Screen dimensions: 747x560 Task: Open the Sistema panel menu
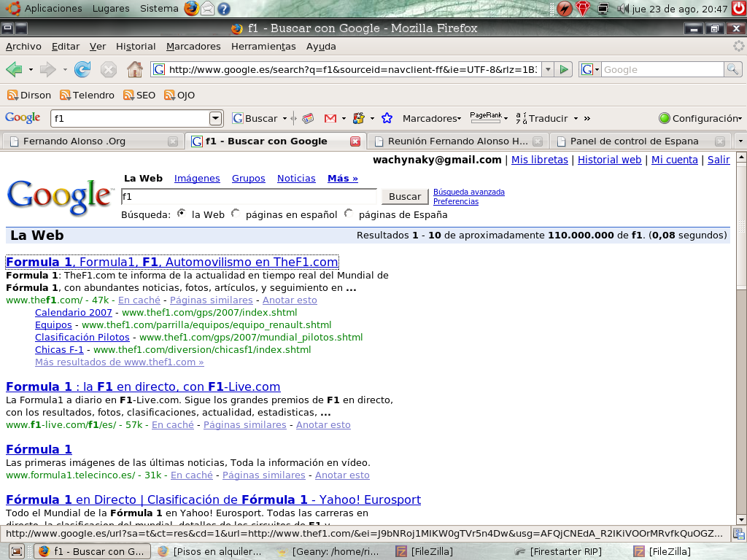[x=159, y=9]
